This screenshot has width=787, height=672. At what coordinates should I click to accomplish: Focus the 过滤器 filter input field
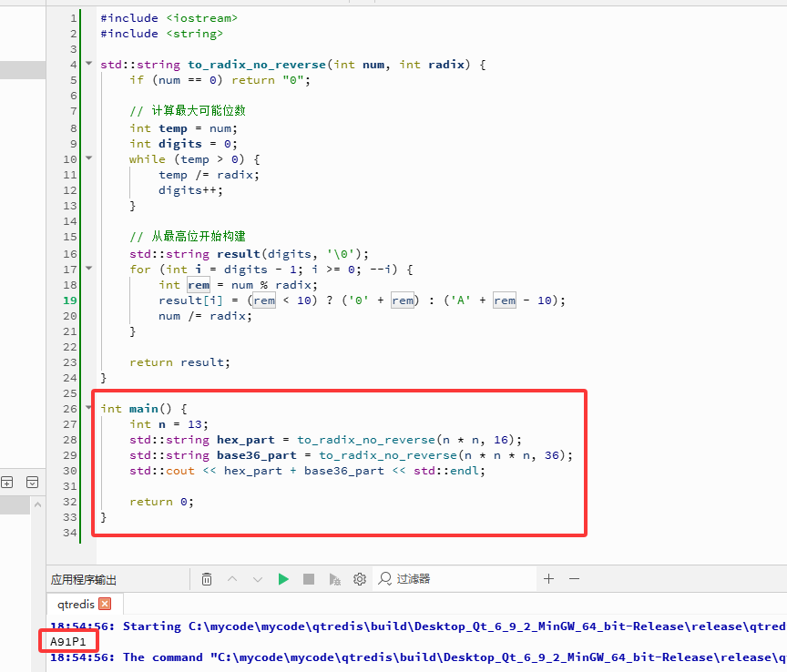point(455,578)
